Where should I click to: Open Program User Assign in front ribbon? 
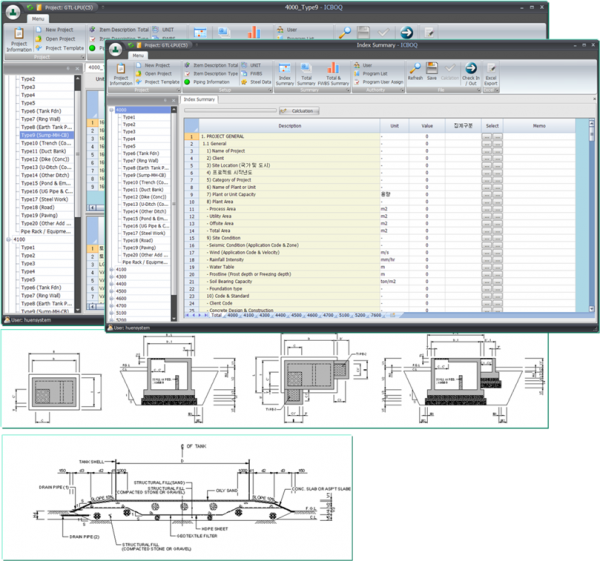(x=377, y=81)
